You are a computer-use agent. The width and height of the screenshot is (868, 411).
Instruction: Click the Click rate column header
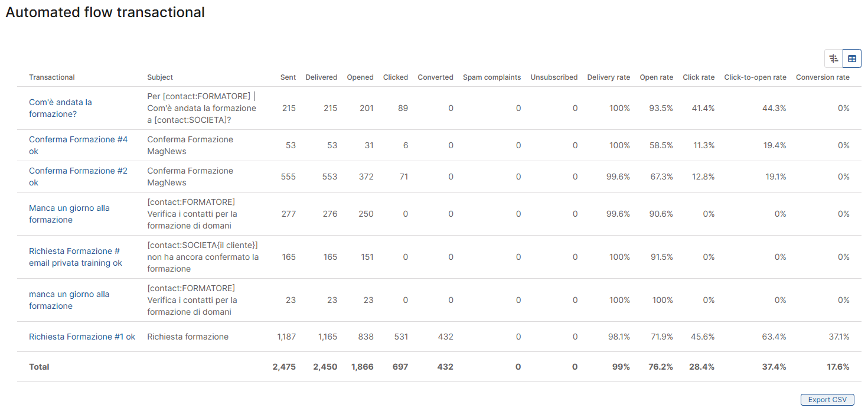pyautogui.click(x=699, y=77)
